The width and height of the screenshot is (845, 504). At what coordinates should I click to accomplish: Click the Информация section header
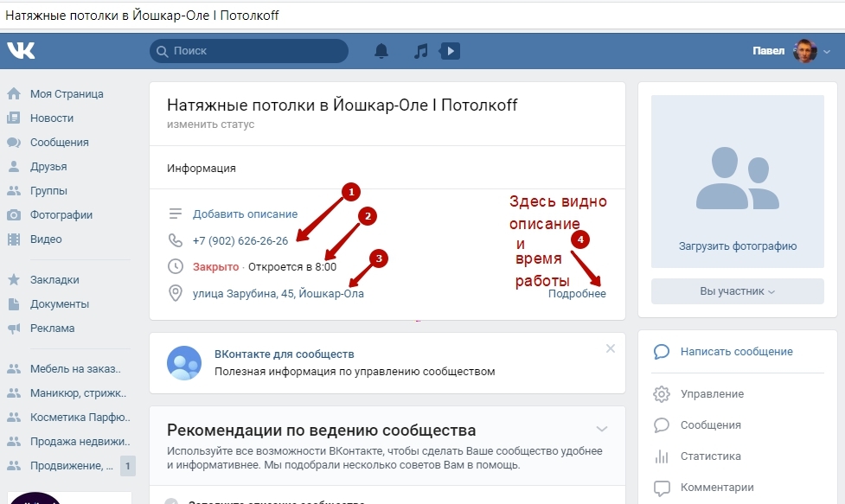201,168
